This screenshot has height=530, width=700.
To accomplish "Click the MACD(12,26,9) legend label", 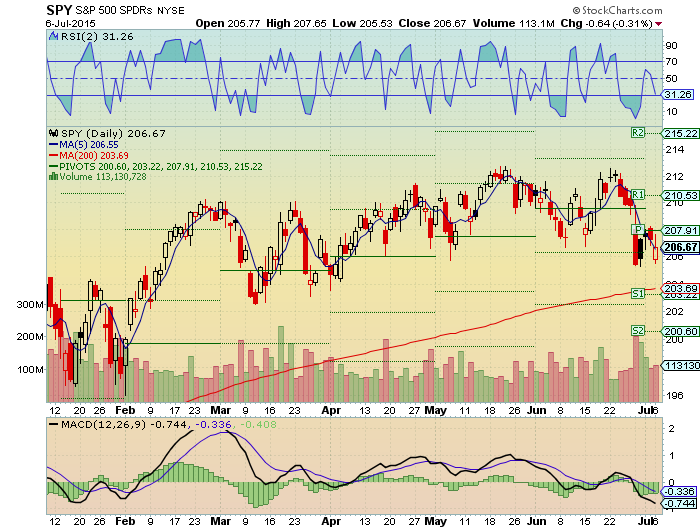I will pos(103,424).
